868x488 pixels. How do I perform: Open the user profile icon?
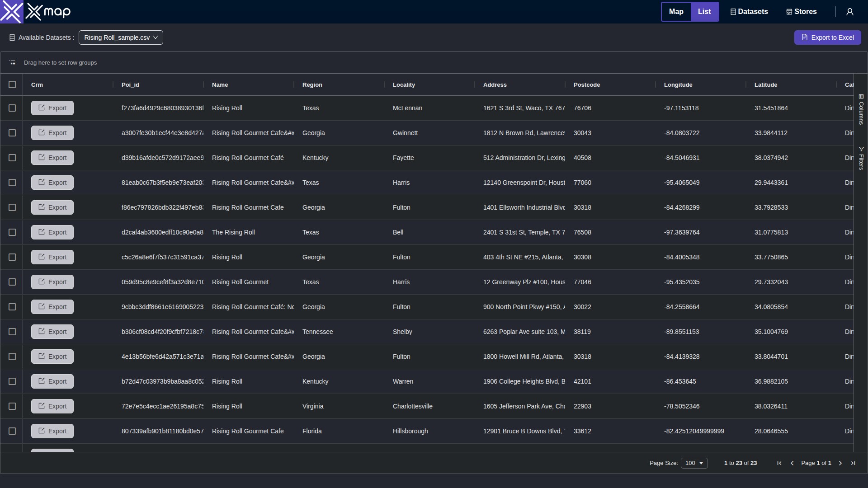tap(849, 12)
